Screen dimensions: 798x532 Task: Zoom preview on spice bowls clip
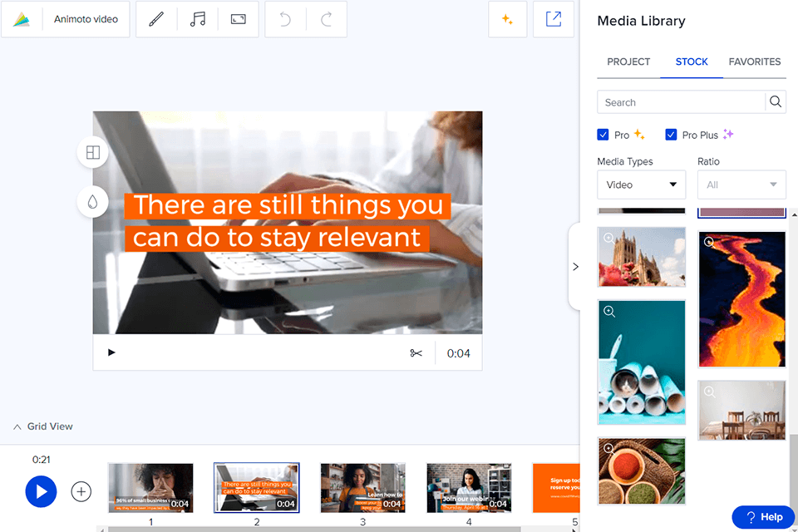[608, 448]
